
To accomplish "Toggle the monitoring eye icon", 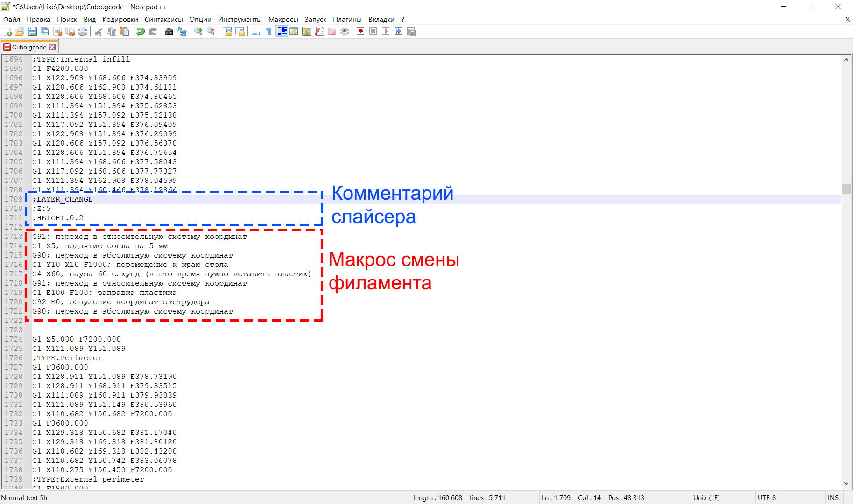I will (x=345, y=31).
